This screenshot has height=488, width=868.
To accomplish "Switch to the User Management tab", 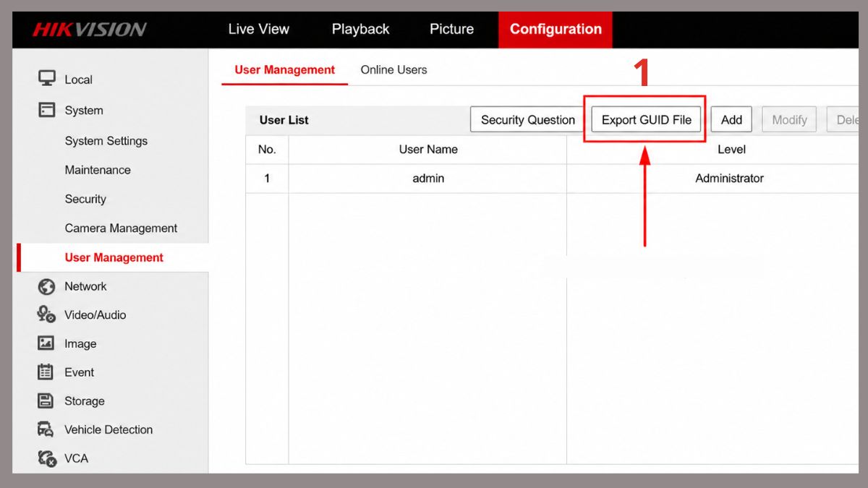I will pos(284,70).
